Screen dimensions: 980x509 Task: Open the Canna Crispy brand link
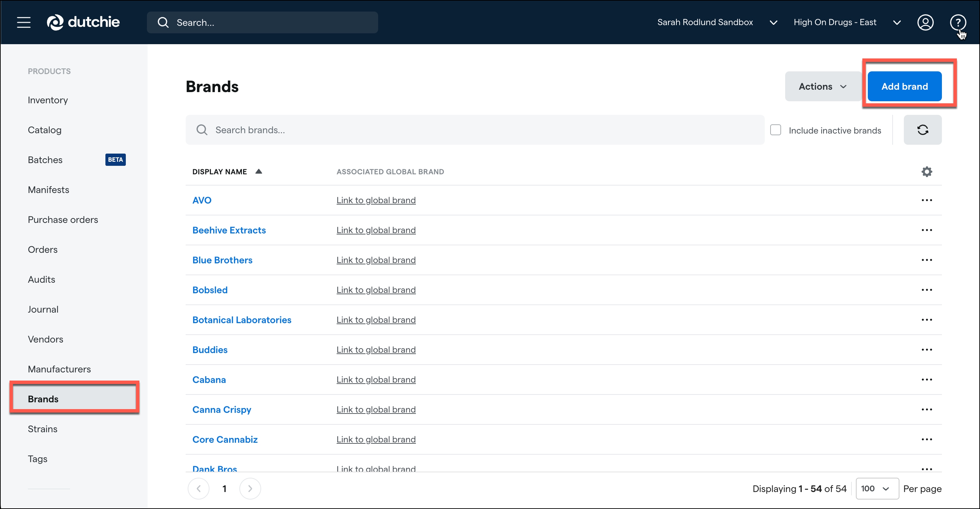[222, 410]
